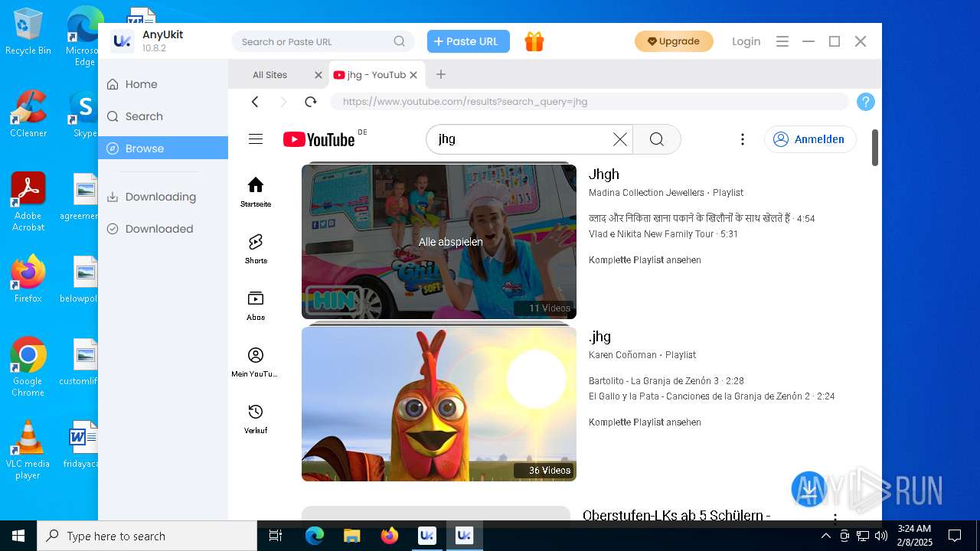The width and height of the screenshot is (980, 551).
Task: Click the Paste URL button
Action: tap(469, 41)
